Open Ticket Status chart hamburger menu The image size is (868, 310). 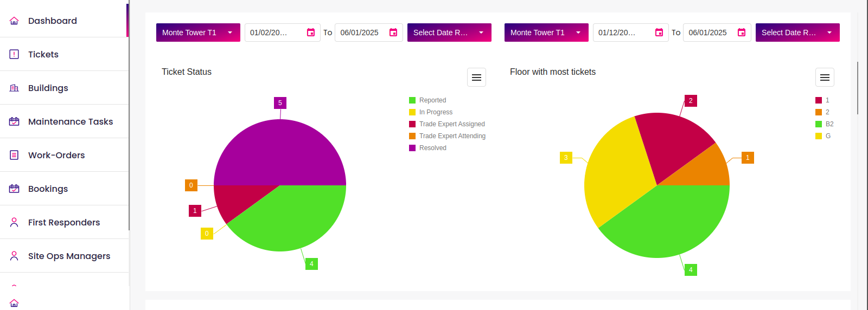476,77
